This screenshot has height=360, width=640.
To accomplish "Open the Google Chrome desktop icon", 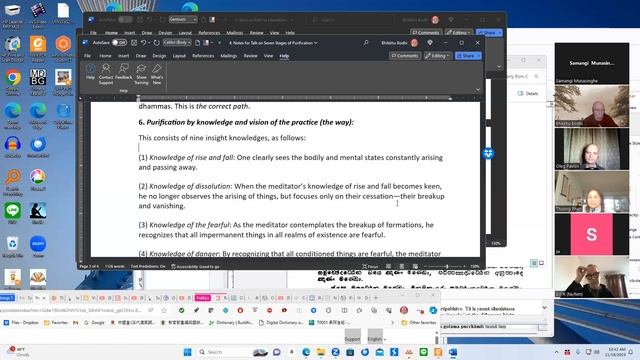I will [13, 81].
